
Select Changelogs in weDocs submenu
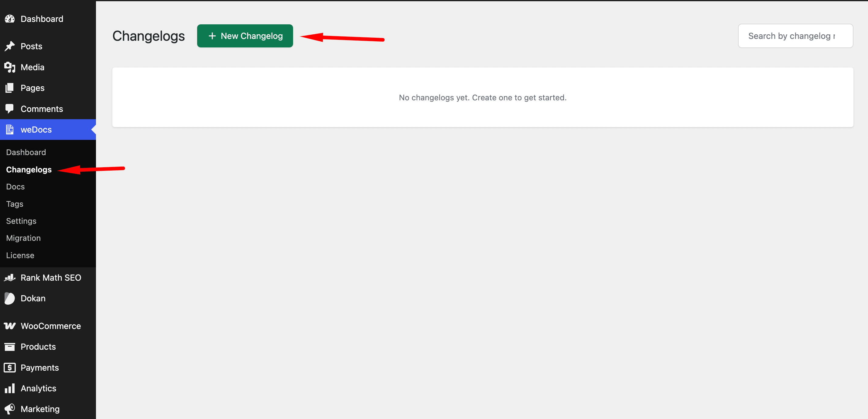pyautogui.click(x=29, y=170)
